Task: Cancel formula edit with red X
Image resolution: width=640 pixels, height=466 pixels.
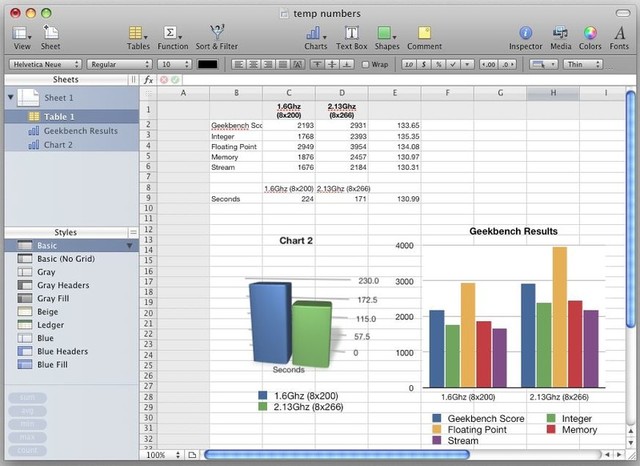Action: click(164, 80)
